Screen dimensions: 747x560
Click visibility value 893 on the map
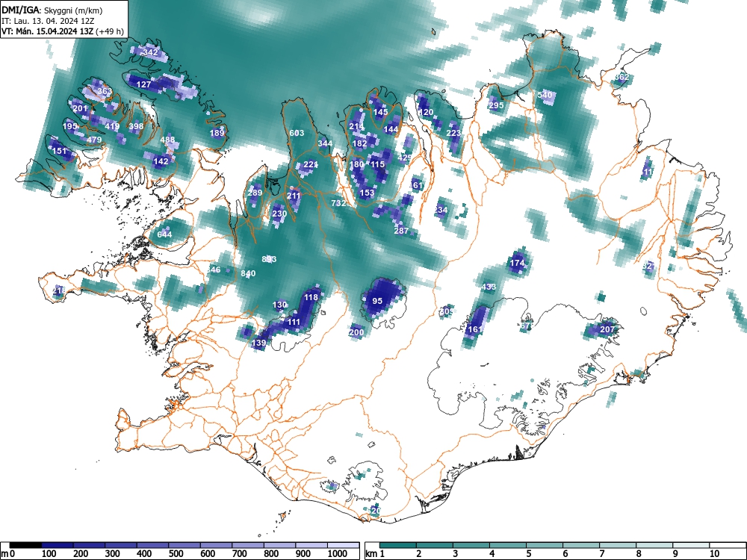click(269, 260)
